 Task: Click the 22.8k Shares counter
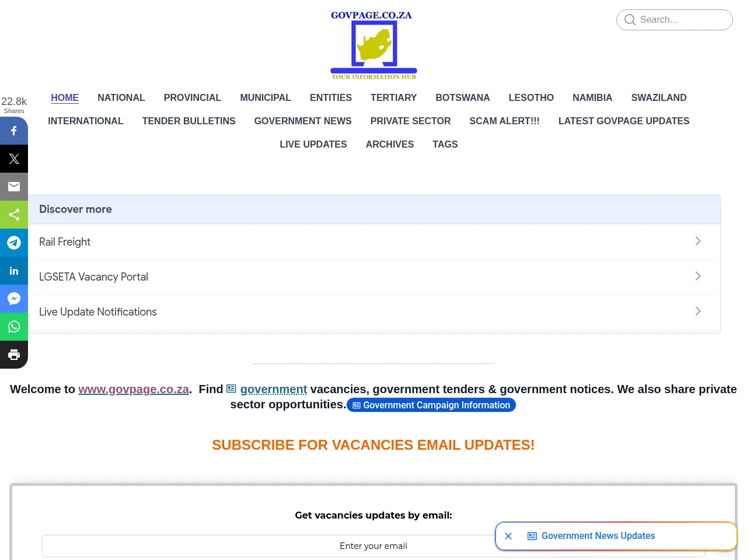[14, 105]
